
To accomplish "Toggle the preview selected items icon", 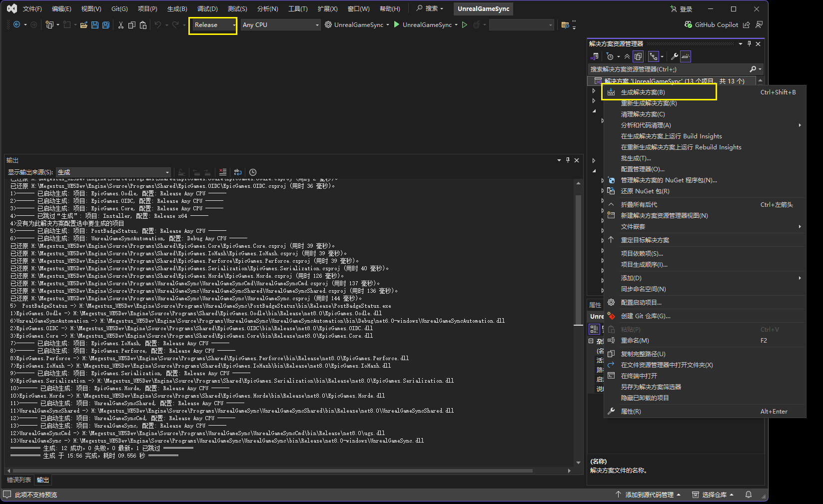I will (686, 56).
